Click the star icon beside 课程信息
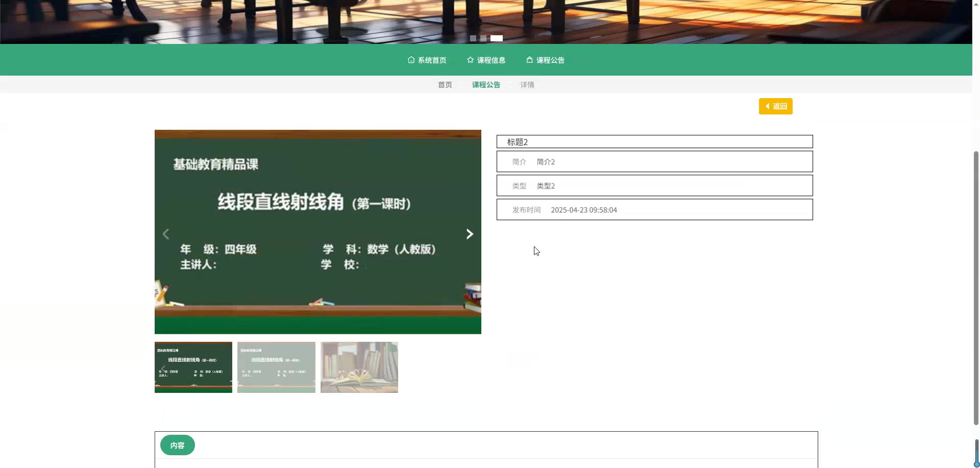 pyautogui.click(x=470, y=60)
